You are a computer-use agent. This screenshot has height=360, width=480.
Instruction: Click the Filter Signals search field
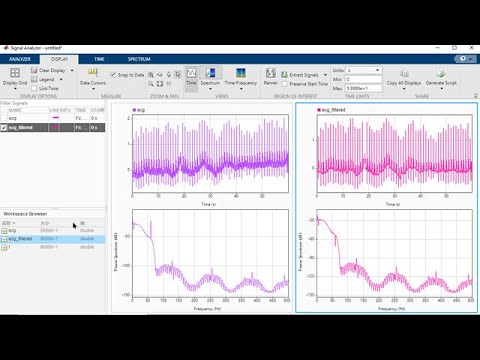(x=53, y=103)
